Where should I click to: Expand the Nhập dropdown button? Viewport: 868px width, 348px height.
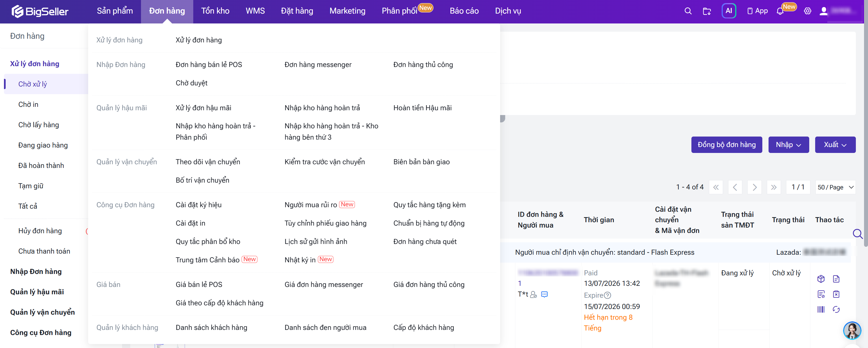(x=788, y=145)
